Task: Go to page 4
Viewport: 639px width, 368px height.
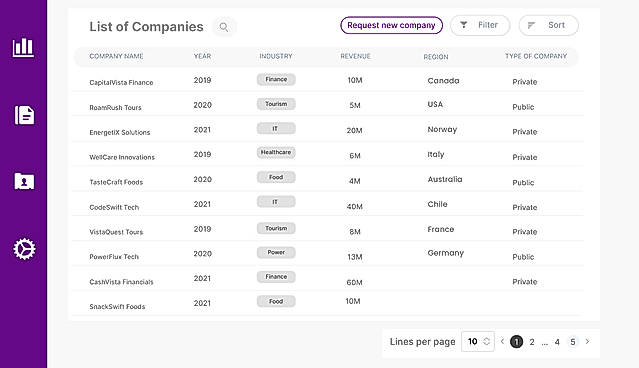Action: (557, 342)
